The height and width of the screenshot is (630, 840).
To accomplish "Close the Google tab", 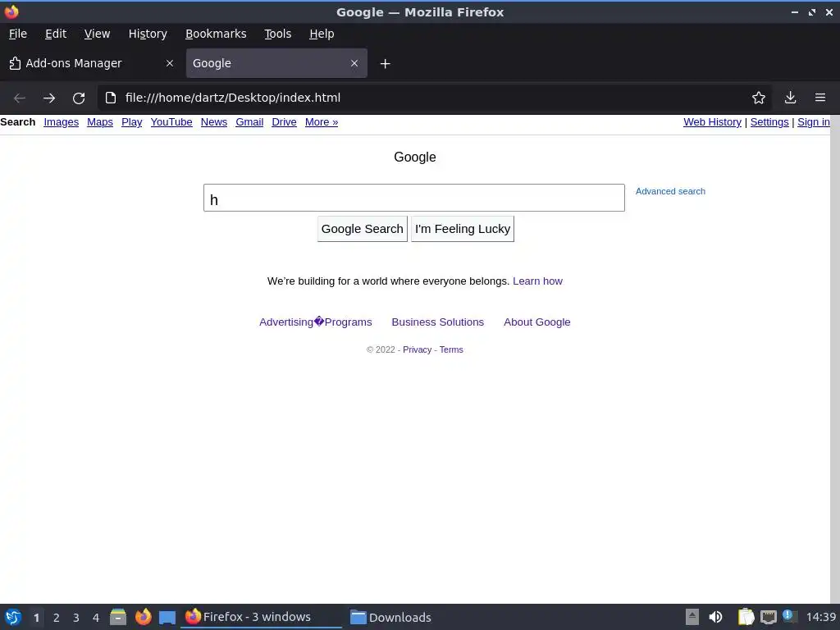I will [x=354, y=63].
